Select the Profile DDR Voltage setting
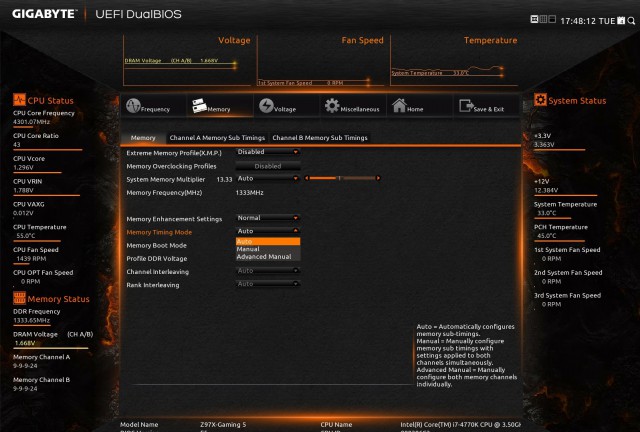This screenshot has height=432, width=640. pos(157,258)
